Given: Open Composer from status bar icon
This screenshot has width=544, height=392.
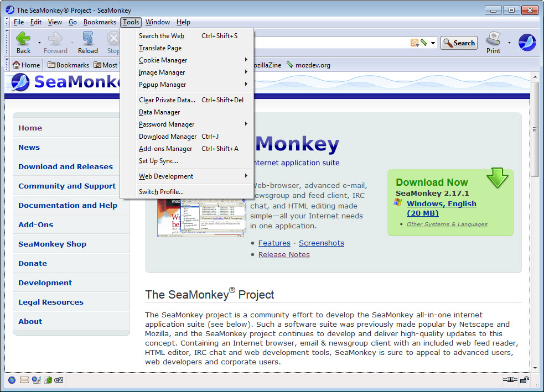Looking at the screenshot, I should point(37,380).
